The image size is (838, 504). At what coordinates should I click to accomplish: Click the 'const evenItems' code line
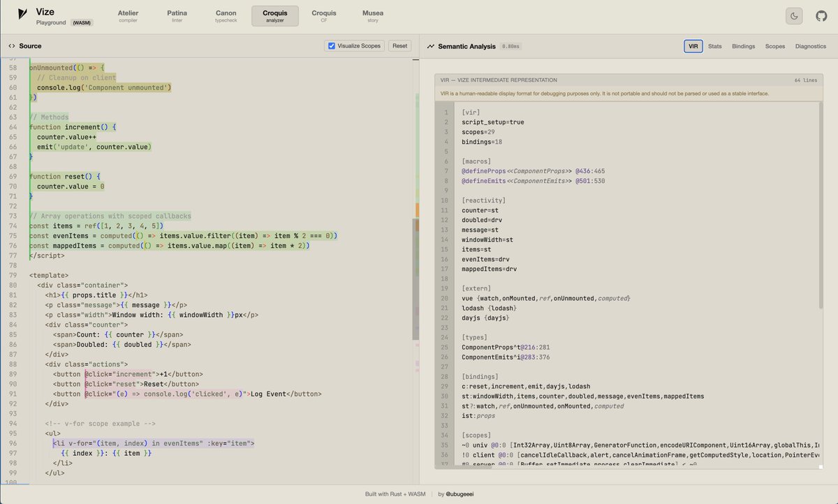tap(183, 236)
